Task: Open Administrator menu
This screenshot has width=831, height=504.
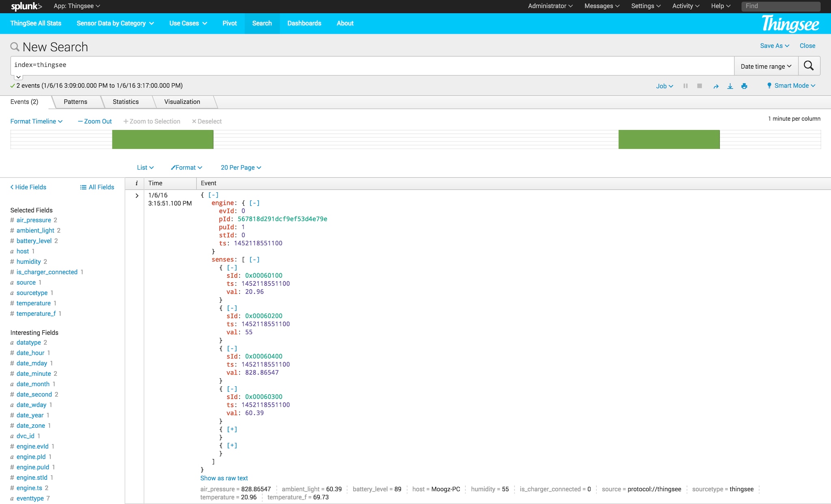Action: (550, 6)
